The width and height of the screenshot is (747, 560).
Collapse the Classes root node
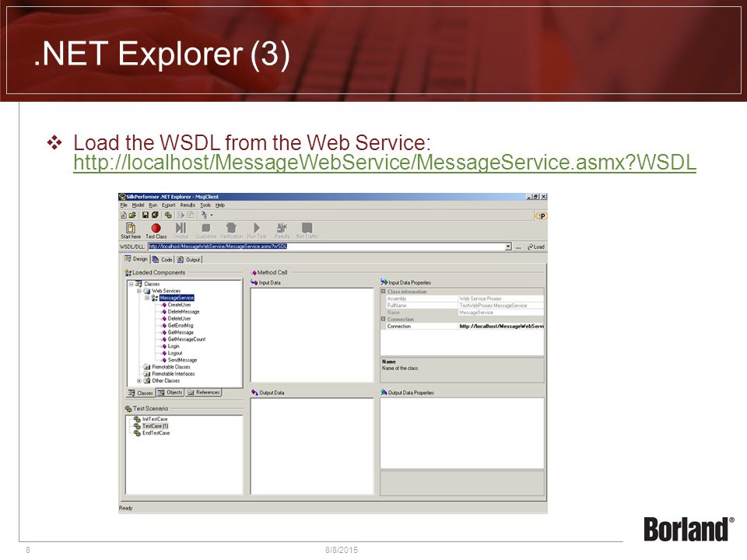point(131,284)
